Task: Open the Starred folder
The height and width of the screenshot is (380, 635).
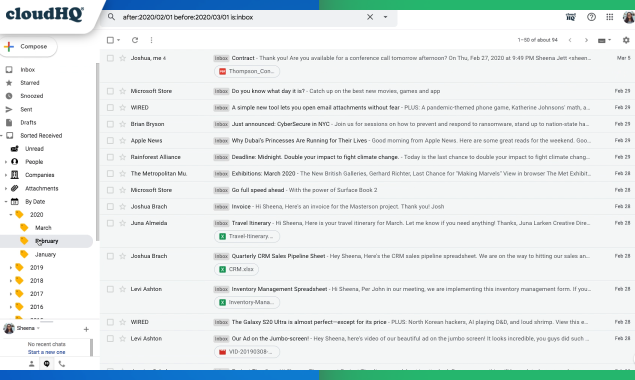Action: (x=30, y=83)
